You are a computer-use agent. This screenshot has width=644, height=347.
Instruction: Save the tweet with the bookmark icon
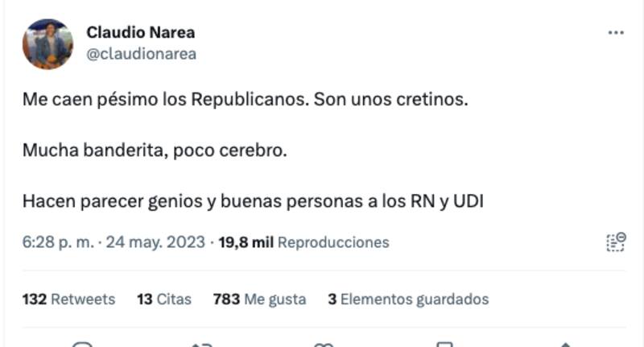[444, 345]
